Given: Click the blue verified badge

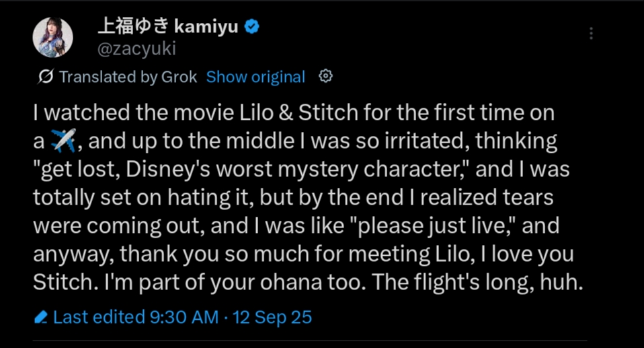Looking at the screenshot, I should [252, 27].
